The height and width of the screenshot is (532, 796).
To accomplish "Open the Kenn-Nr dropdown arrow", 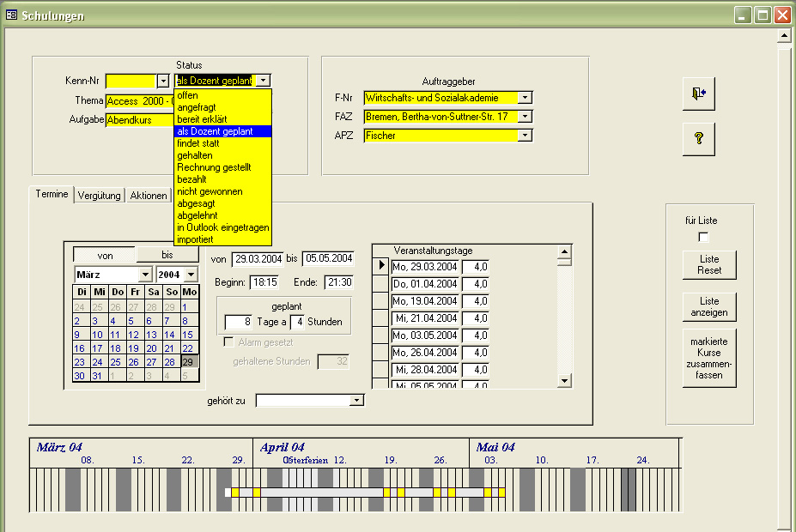I will tap(163, 81).
